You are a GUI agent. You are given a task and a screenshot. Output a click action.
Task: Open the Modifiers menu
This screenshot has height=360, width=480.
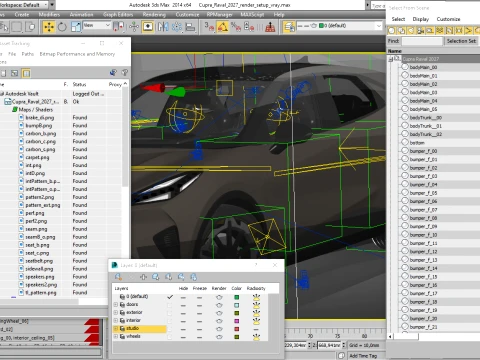tap(49, 15)
